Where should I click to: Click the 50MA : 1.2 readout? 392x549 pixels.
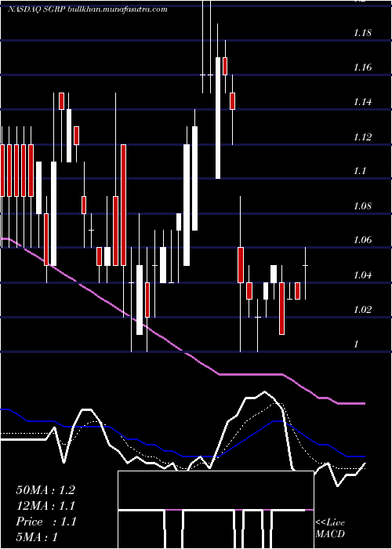[45, 490]
